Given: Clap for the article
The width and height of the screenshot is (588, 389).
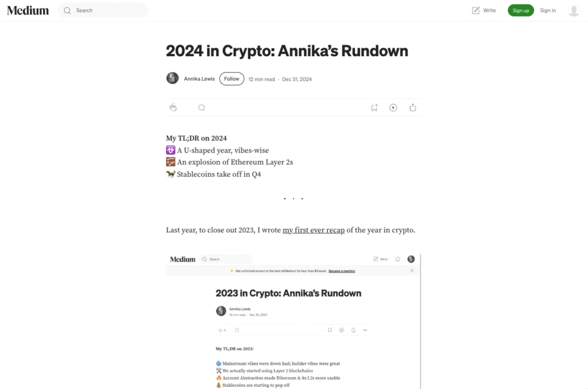Looking at the screenshot, I should [173, 107].
